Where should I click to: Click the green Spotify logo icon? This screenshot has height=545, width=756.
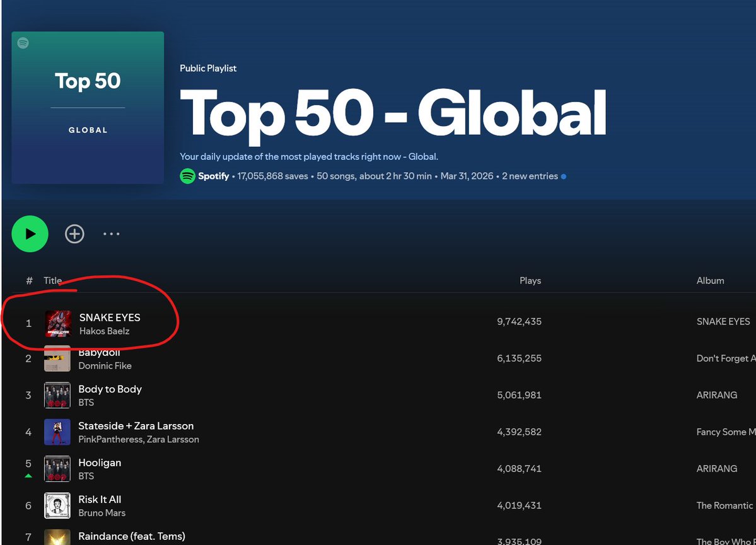187,176
